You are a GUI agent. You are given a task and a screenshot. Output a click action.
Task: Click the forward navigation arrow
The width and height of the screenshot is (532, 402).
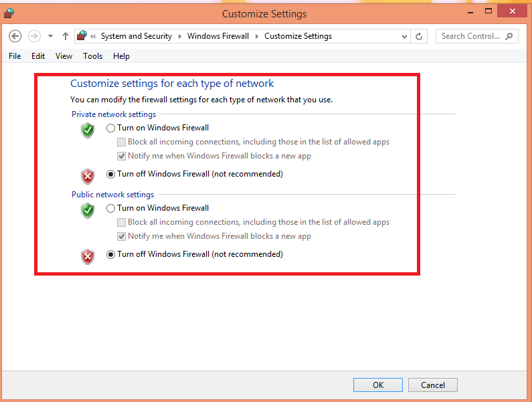(34, 36)
